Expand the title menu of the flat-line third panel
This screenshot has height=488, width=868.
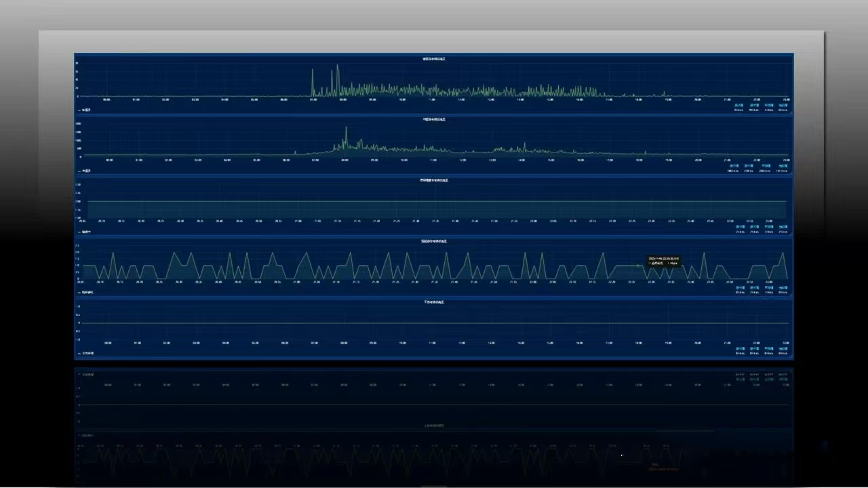[x=434, y=180]
